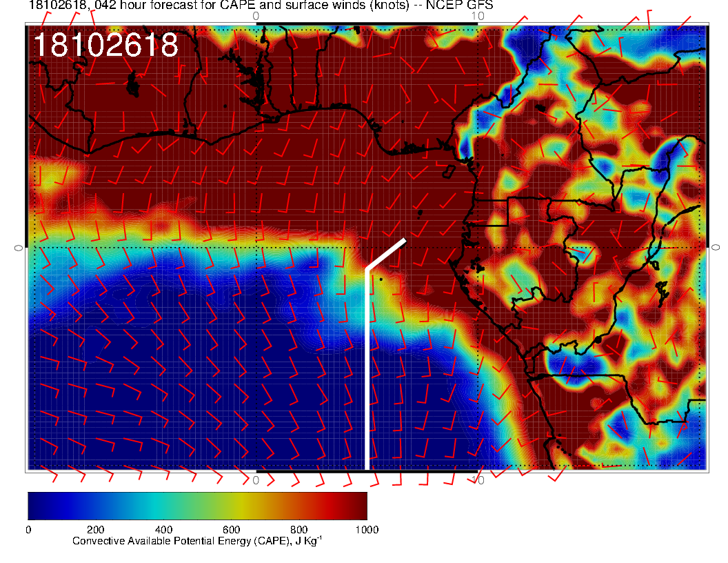Click the small island dot beside the white line bend
This screenshot has width=728, height=563.
point(379,279)
